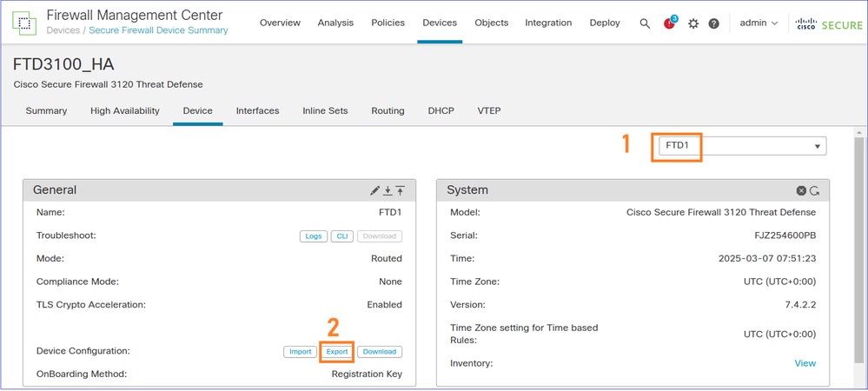Click the TLS Crypto Acceleration Enabled value
The image size is (868, 391).
click(385, 305)
